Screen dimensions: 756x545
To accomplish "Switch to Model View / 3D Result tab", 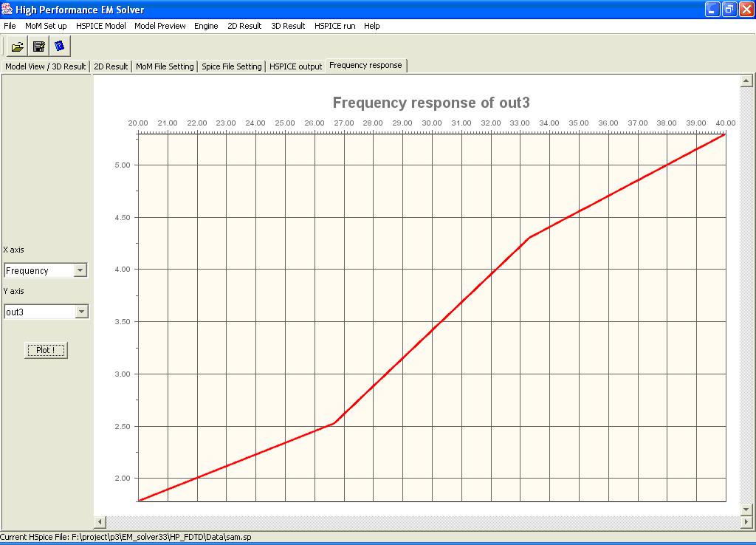I will tap(45, 66).
